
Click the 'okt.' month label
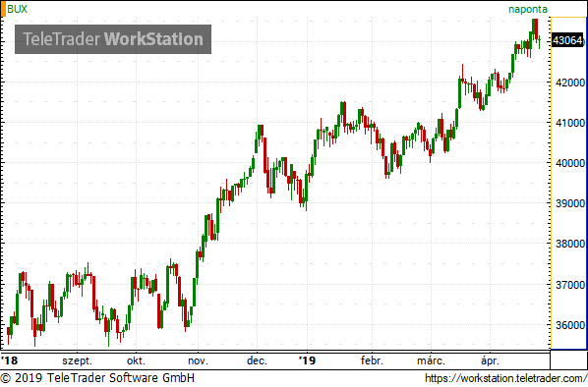136,360
